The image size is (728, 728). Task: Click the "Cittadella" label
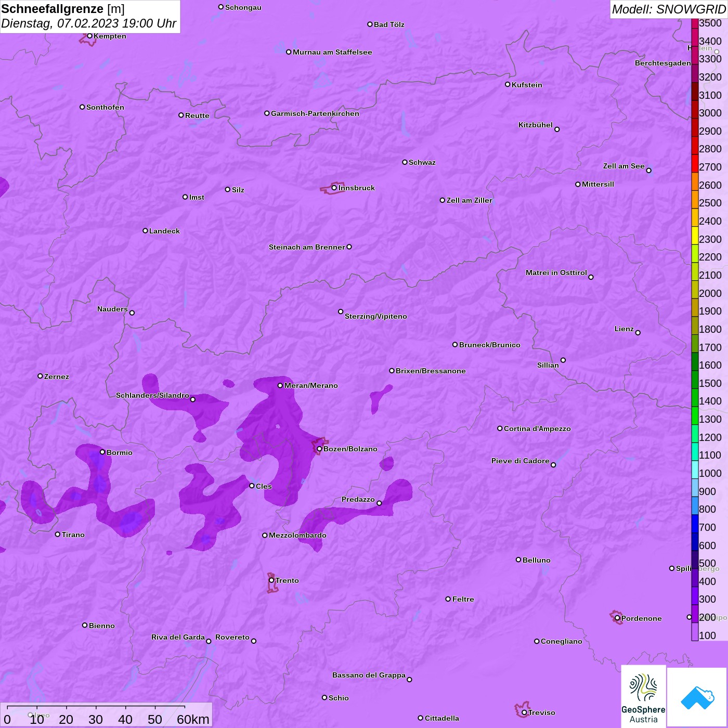point(442,718)
